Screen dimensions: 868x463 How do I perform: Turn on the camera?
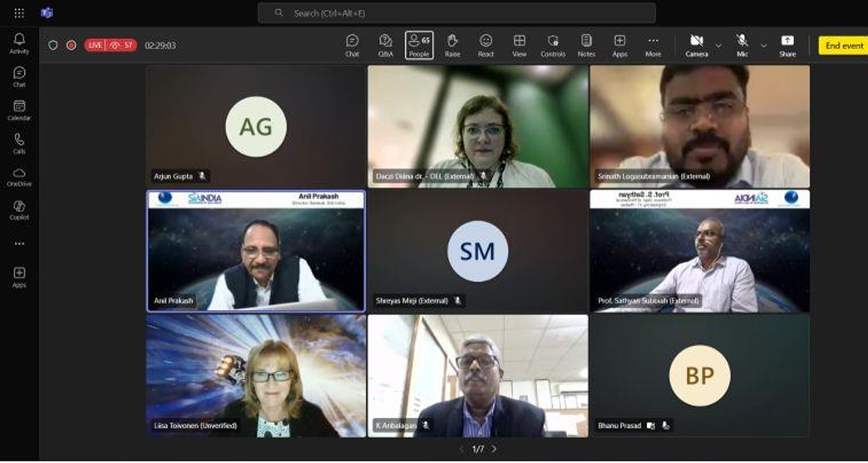tap(697, 45)
